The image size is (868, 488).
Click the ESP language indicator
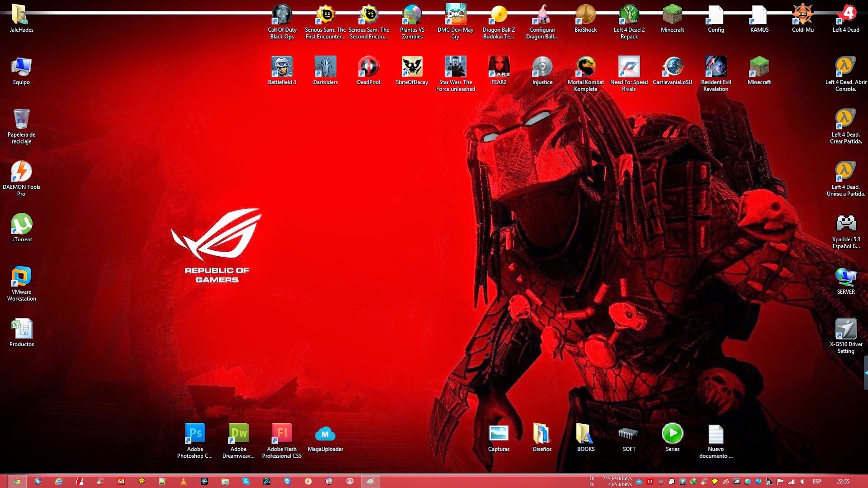click(817, 482)
